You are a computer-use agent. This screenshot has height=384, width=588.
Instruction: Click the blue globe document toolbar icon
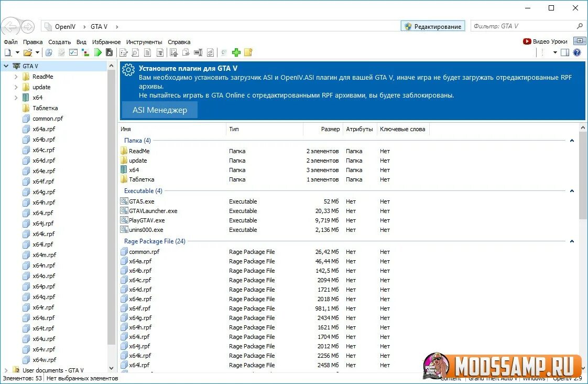[49, 52]
